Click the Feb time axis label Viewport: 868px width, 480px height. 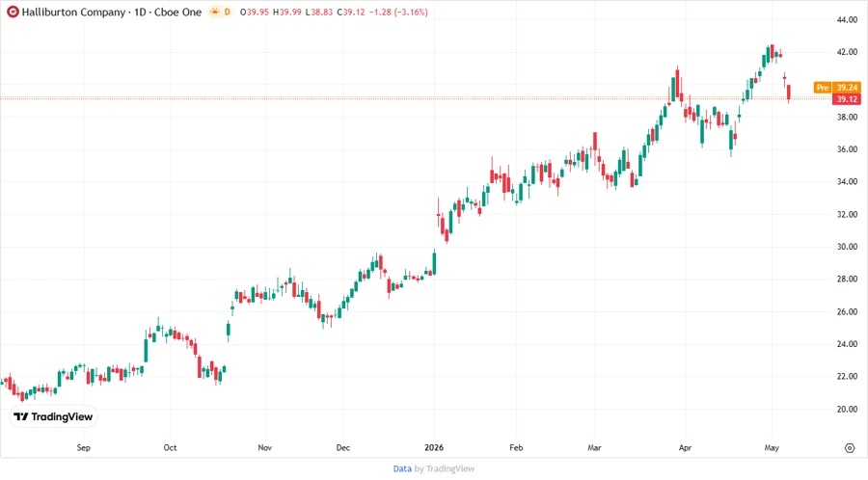516,447
